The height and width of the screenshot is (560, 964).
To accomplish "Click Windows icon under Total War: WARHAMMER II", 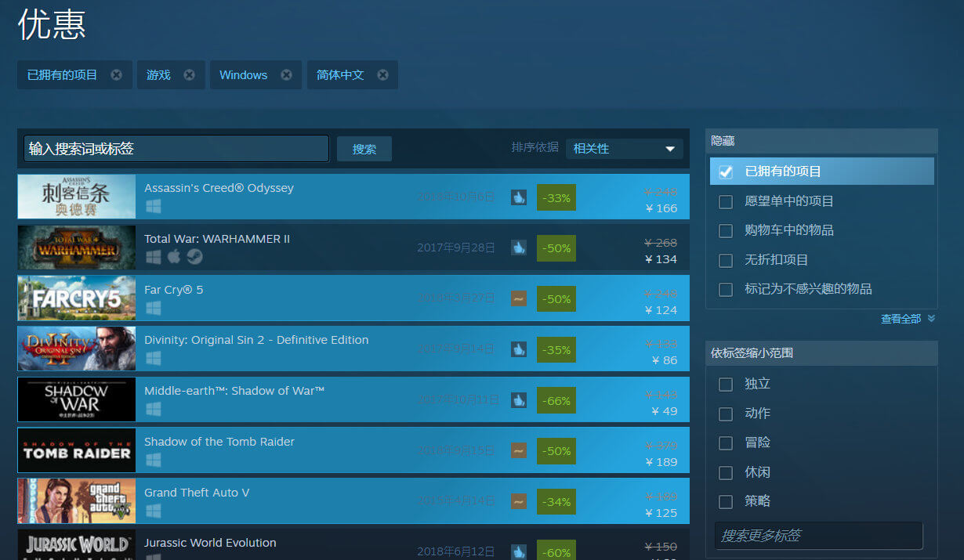I will pos(153,257).
